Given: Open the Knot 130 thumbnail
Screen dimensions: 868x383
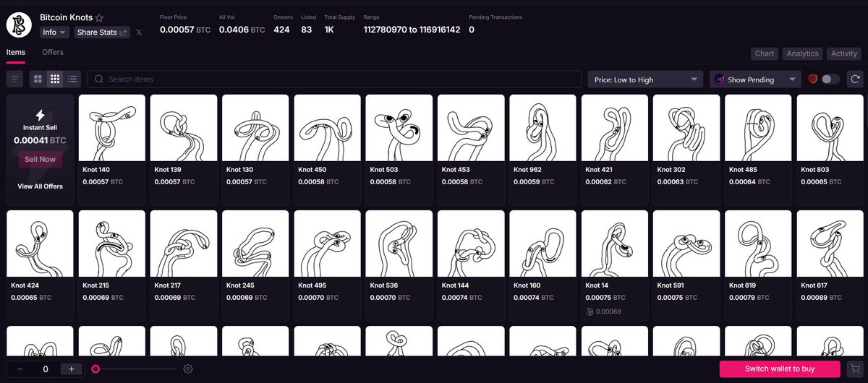Looking at the screenshot, I should coord(255,128).
